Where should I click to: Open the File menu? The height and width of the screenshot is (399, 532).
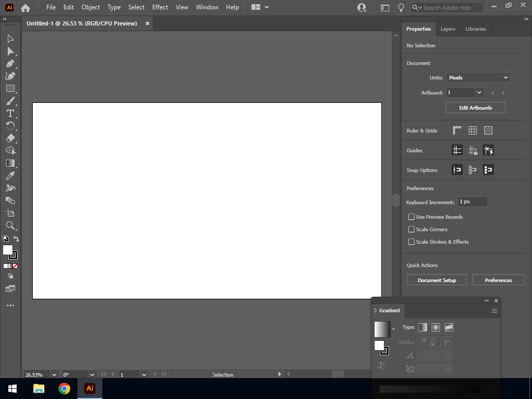click(51, 7)
